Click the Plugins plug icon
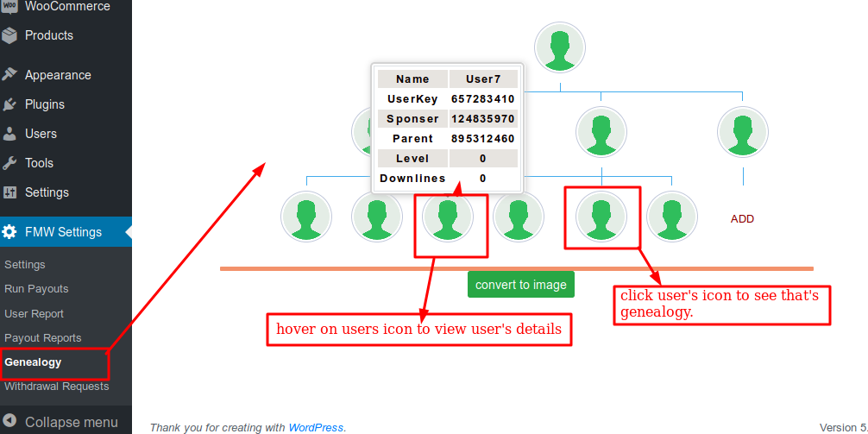 (9, 104)
